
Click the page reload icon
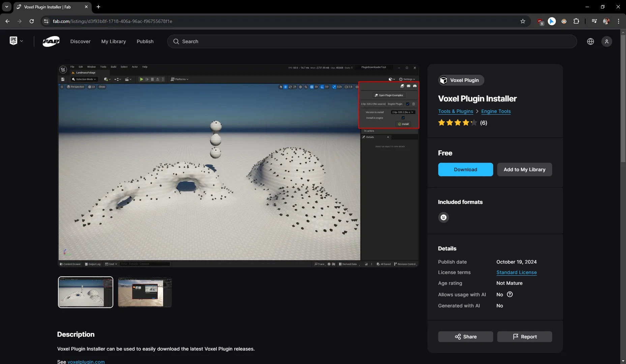(31, 21)
